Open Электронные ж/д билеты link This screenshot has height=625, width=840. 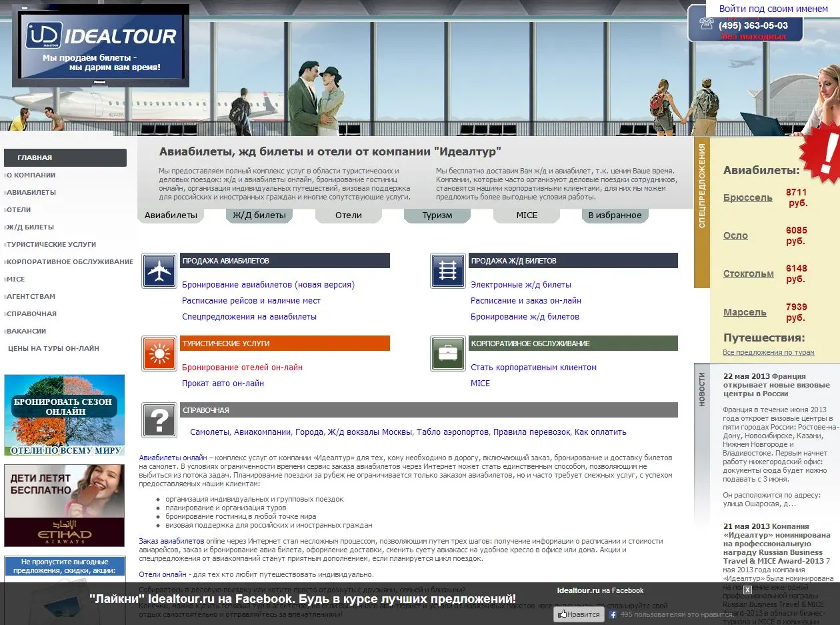coord(521,285)
